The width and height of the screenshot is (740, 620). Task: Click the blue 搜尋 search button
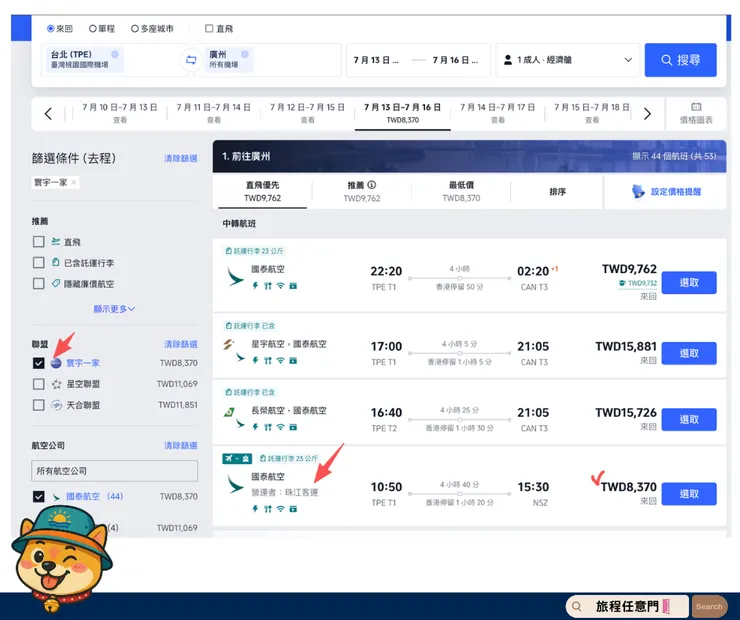[681, 60]
